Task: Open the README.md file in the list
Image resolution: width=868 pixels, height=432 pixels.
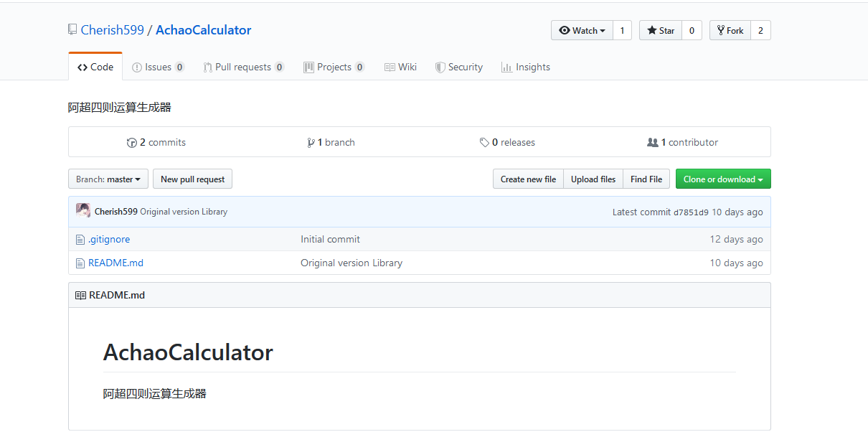Action: [x=115, y=263]
